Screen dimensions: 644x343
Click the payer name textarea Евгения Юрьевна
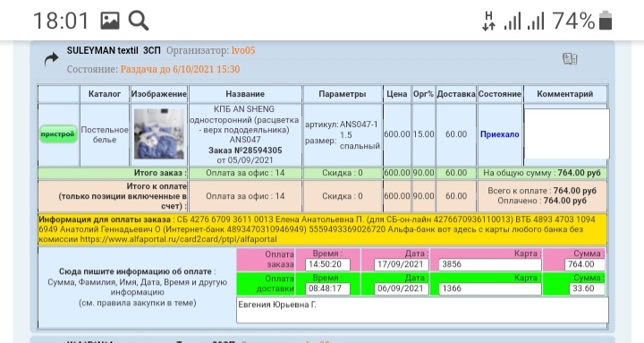pos(422,310)
